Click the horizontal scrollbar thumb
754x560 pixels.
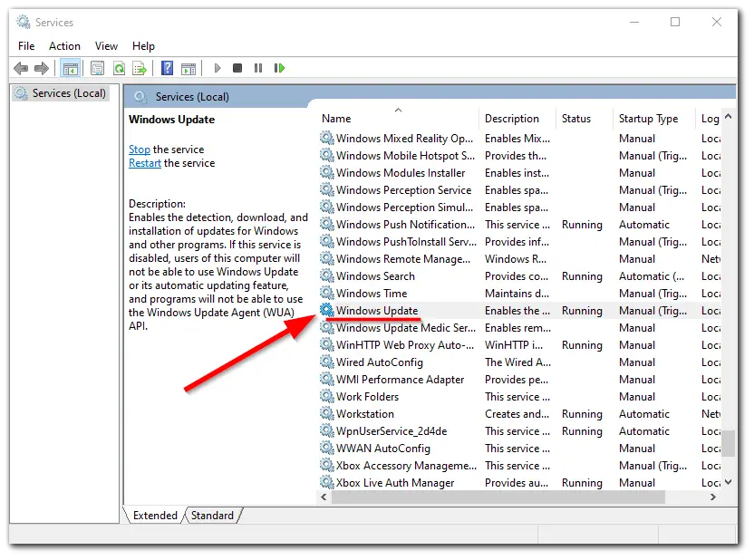(x=498, y=497)
